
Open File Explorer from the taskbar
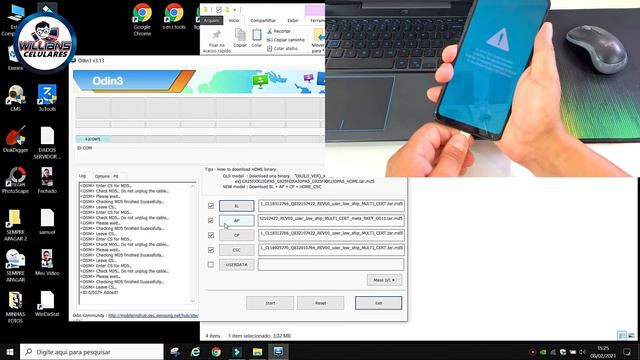[257, 351]
